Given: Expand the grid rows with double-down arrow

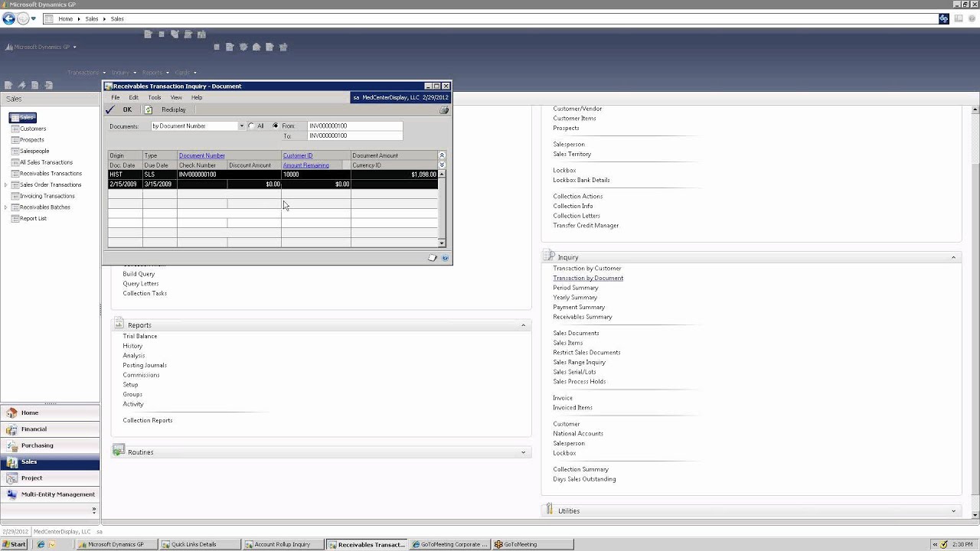Looking at the screenshot, I should pos(442,165).
